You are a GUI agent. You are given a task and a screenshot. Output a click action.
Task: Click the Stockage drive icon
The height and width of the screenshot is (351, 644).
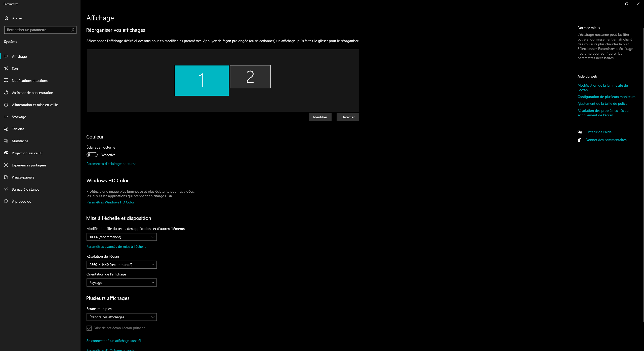click(x=6, y=117)
